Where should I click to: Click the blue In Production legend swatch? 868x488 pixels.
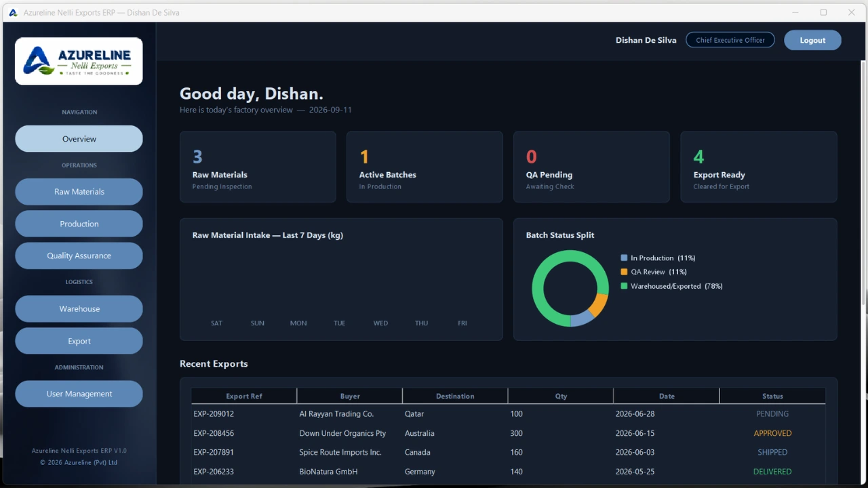click(624, 258)
